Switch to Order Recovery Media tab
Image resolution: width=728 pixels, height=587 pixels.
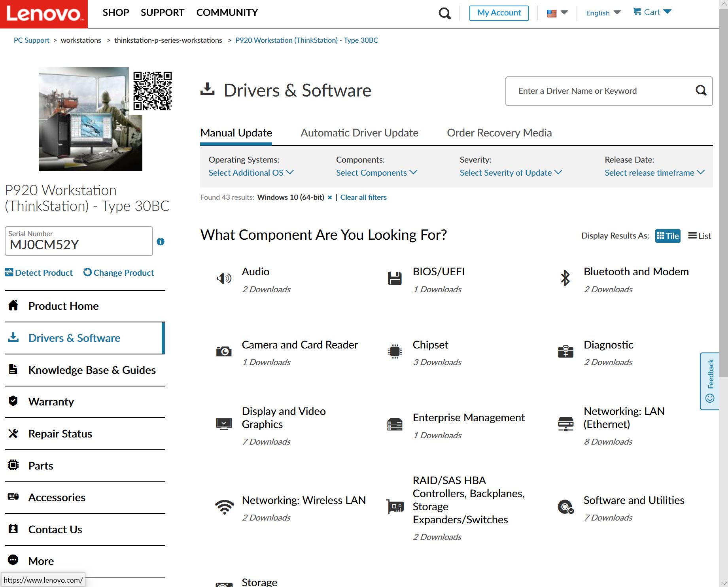(x=499, y=133)
